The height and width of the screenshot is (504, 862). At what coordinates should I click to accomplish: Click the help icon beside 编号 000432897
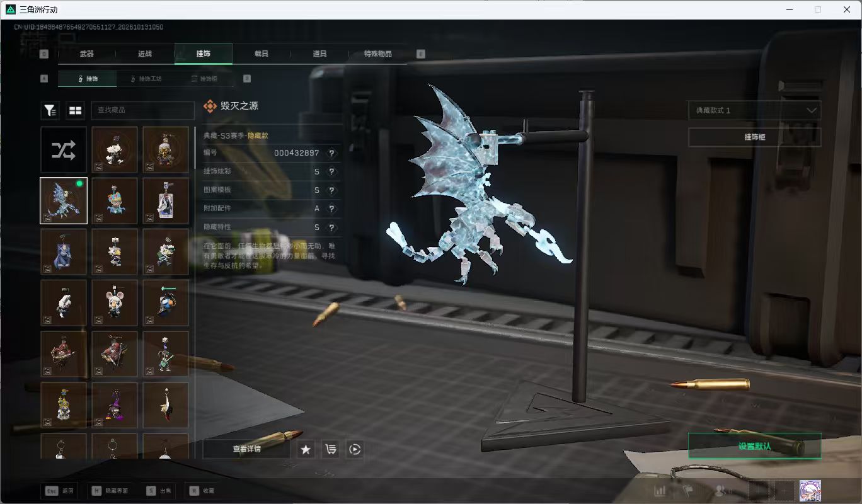[x=331, y=153]
